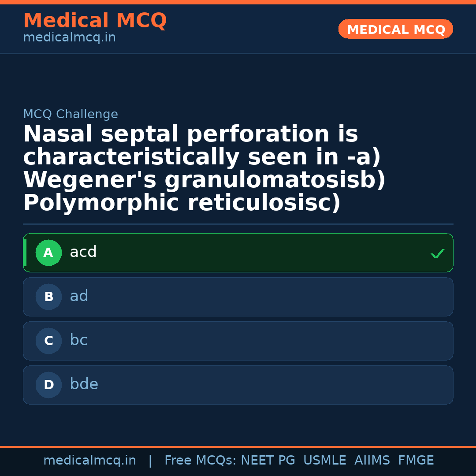Click the green checkmark icon
The height and width of the screenshot is (476, 476).
pos(437,254)
